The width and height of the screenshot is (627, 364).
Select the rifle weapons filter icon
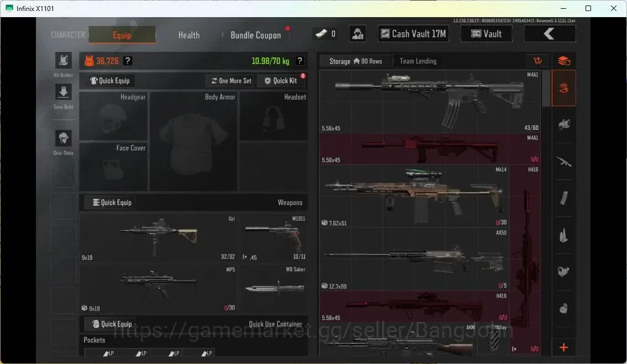564,162
